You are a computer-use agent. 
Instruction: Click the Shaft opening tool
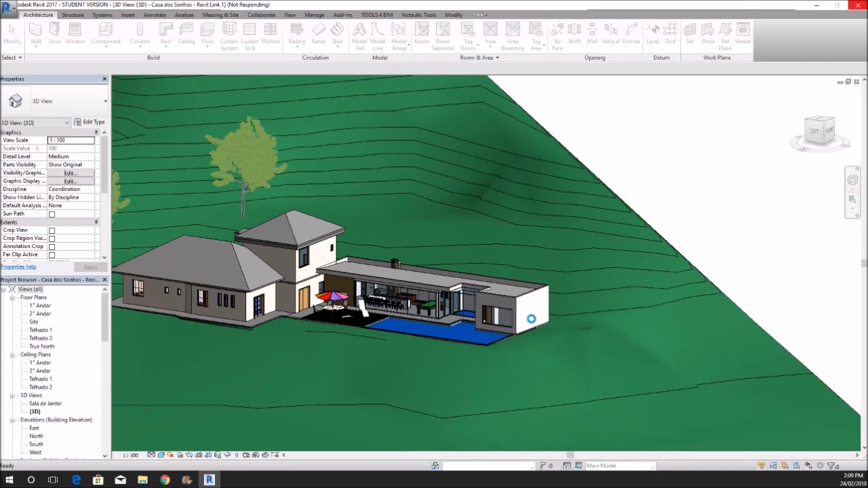pyautogui.click(x=574, y=34)
